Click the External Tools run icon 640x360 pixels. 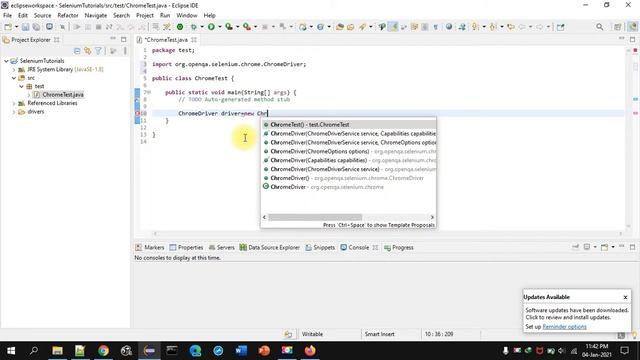tap(247, 27)
